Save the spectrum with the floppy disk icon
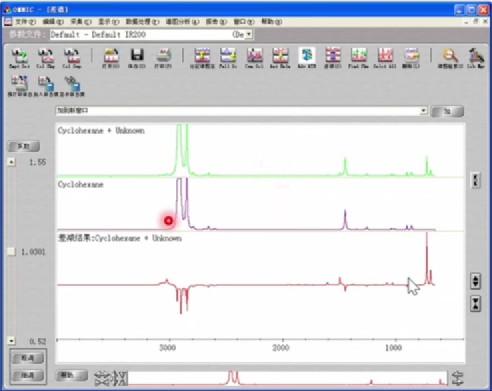 click(137, 58)
